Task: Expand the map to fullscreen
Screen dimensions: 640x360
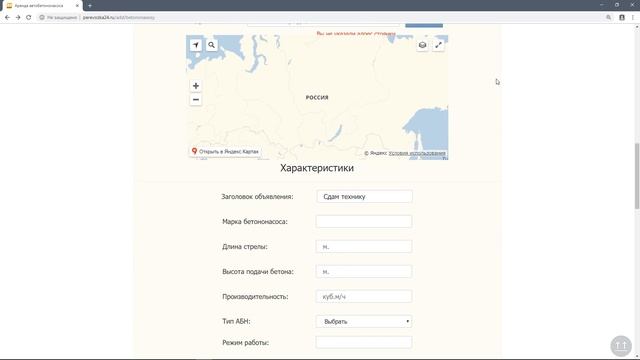Action: 438,45
